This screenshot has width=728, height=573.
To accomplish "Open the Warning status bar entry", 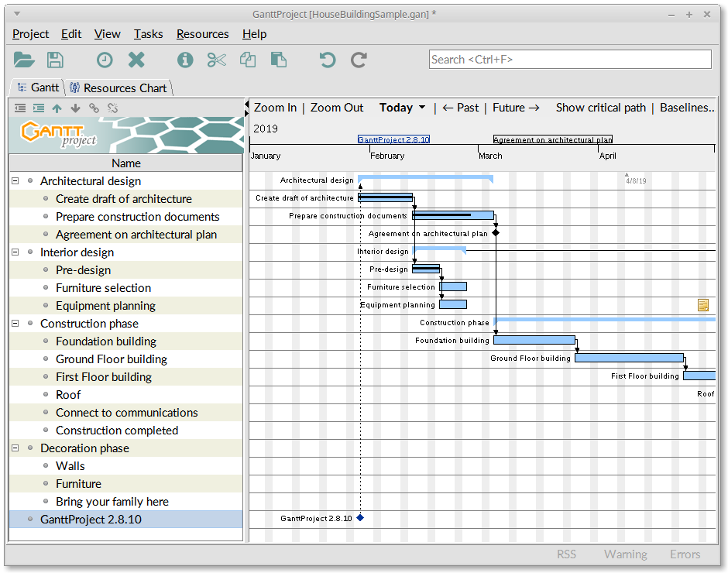I will point(626,554).
